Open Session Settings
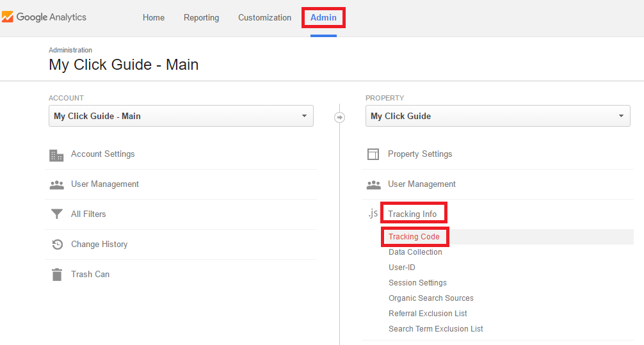This screenshot has height=345, width=644. click(417, 283)
